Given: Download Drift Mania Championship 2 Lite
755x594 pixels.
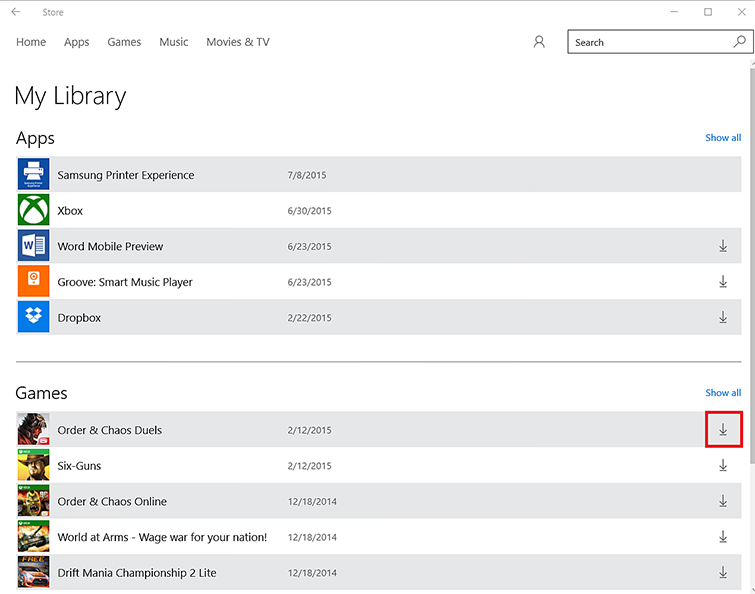Looking at the screenshot, I should [x=723, y=573].
